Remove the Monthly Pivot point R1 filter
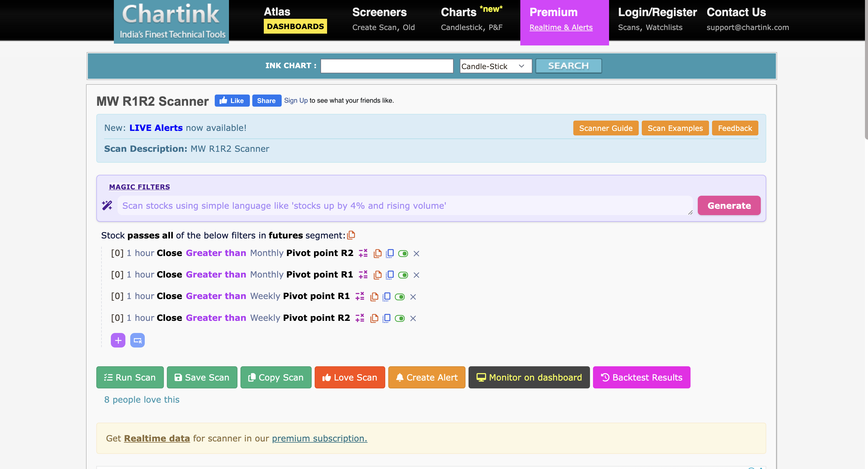This screenshot has width=868, height=469. click(x=416, y=275)
